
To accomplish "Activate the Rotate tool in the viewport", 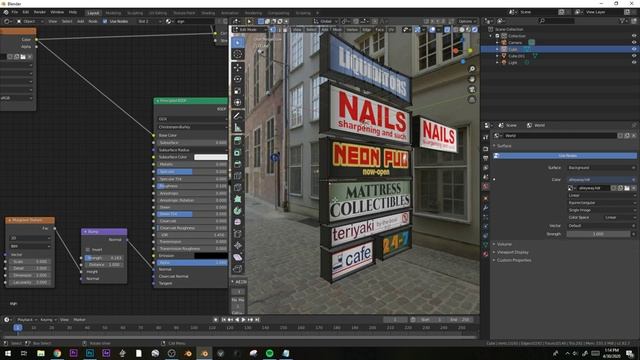I will coord(238,79).
